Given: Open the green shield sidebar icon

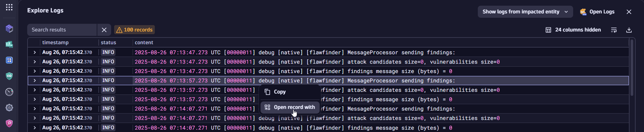Looking at the screenshot, I should pyautogui.click(x=9, y=76).
